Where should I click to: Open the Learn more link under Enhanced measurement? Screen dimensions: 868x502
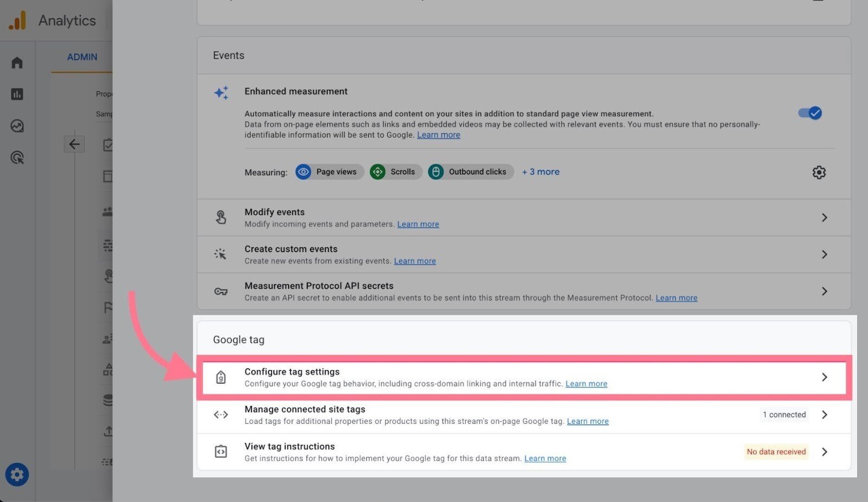pyautogui.click(x=438, y=135)
